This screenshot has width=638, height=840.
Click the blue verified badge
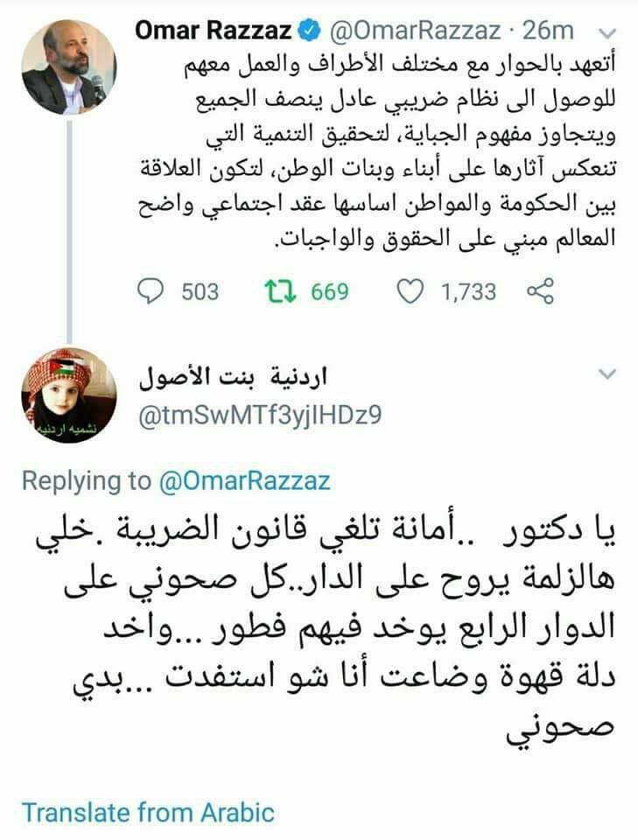[309, 31]
